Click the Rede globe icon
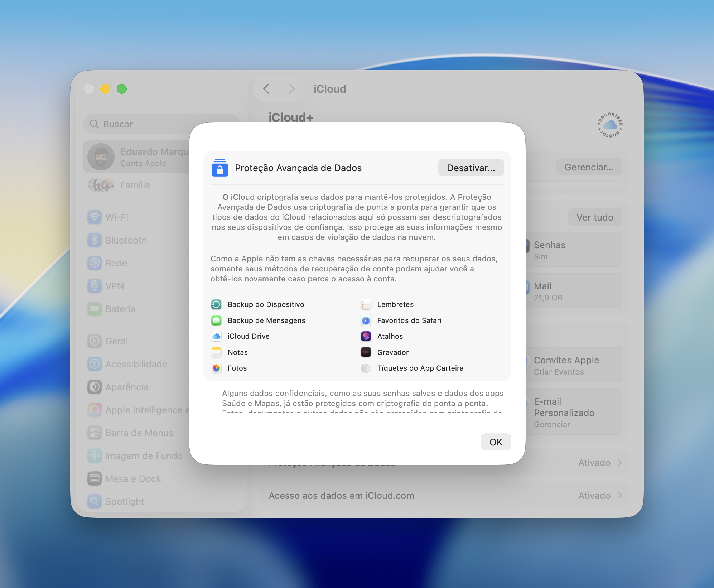The width and height of the screenshot is (714, 588). click(x=95, y=263)
